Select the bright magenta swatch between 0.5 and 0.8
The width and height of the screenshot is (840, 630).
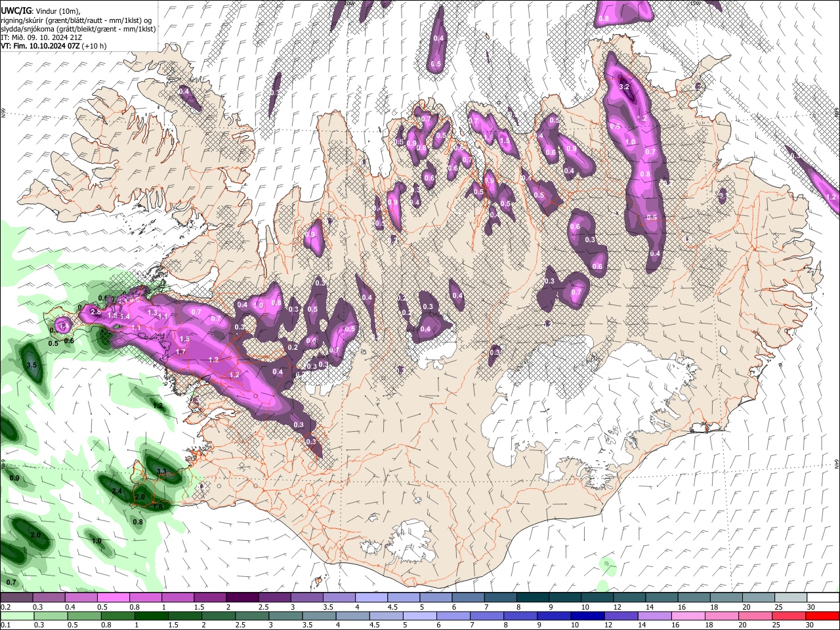click(113, 597)
